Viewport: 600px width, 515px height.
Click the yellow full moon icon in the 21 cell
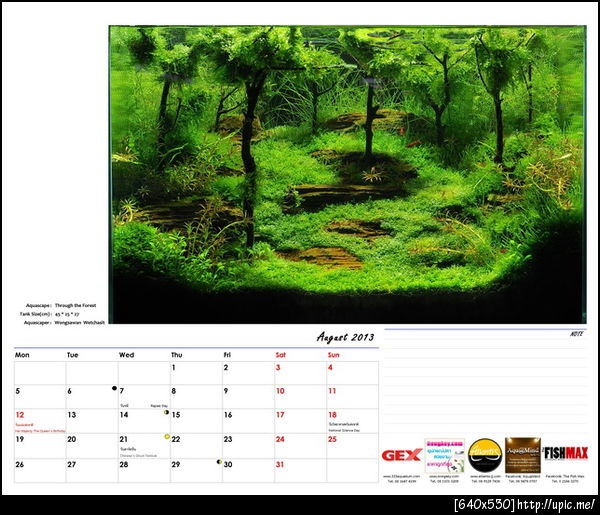[167, 437]
